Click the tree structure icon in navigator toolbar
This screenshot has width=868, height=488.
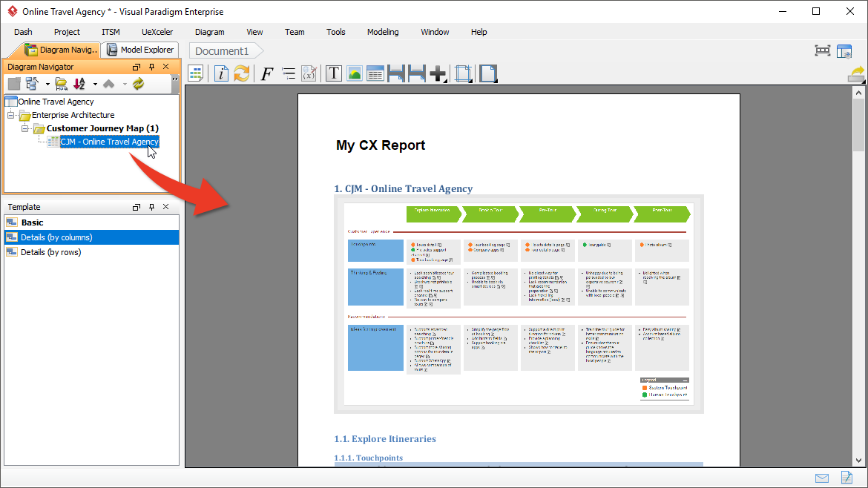pos(32,84)
